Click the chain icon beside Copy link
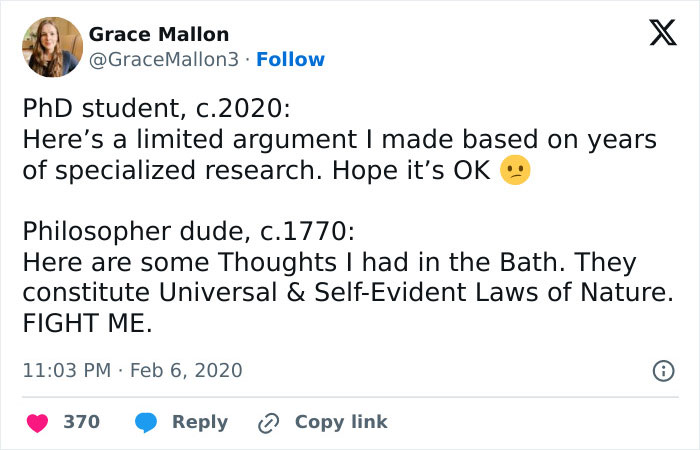Screen dimensions: 700x450 (268, 422)
